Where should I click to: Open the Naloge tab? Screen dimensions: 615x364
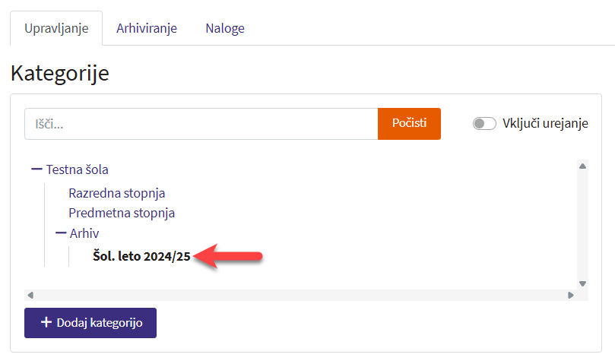click(224, 28)
